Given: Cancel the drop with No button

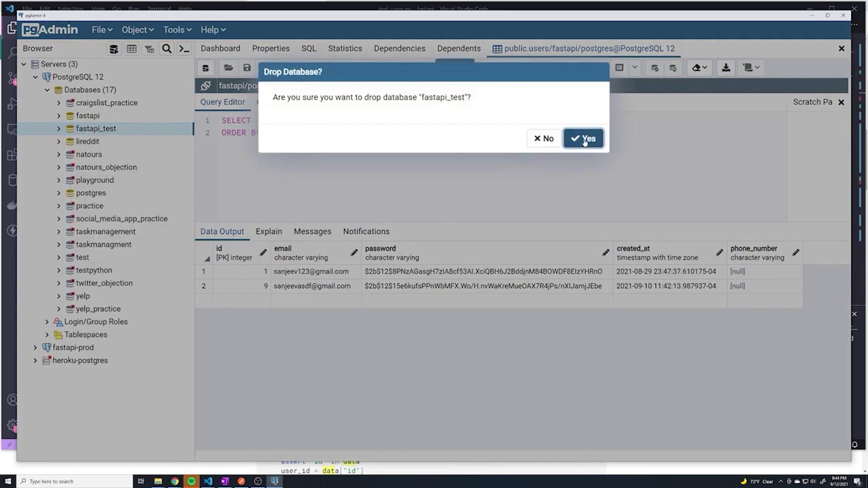Looking at the screenshot, I should (543, 138).
